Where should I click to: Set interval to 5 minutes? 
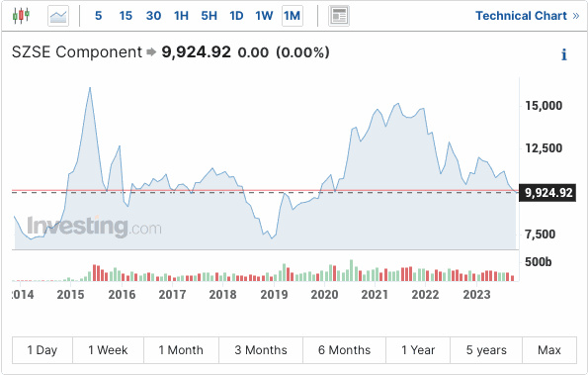tap(98, 16)
